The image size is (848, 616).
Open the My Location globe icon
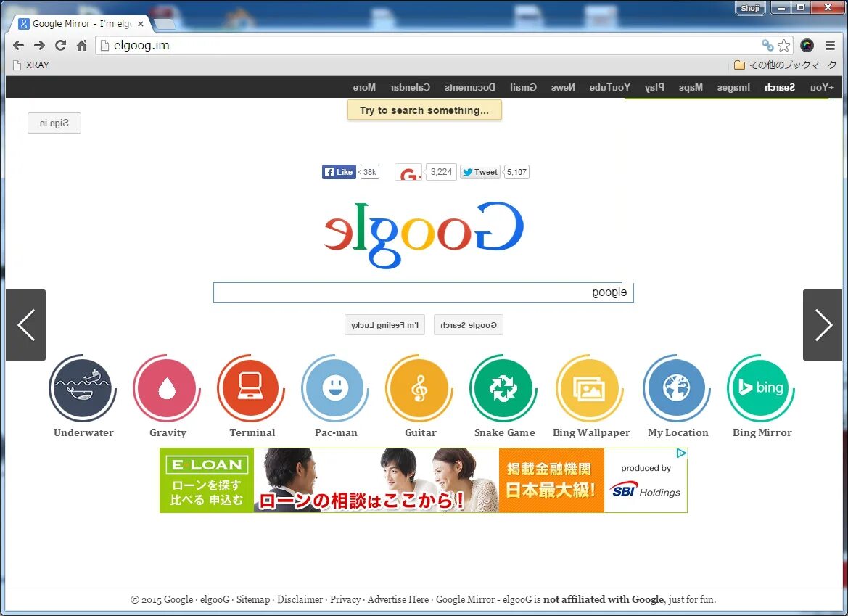677,388
